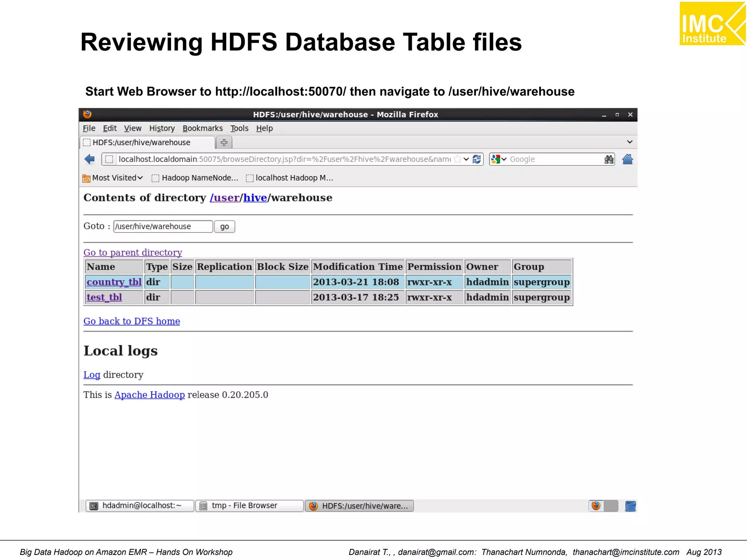747x560 pixels.
Task: Click the 2013-03-17 18:25 modification time cell
Action: pyautogui.click(x=358, y=297)
